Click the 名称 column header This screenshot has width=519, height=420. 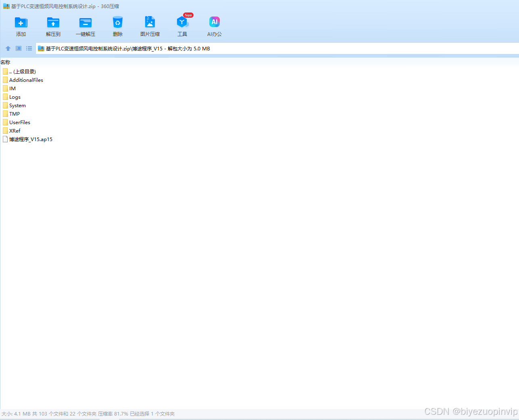pos(5,62)
